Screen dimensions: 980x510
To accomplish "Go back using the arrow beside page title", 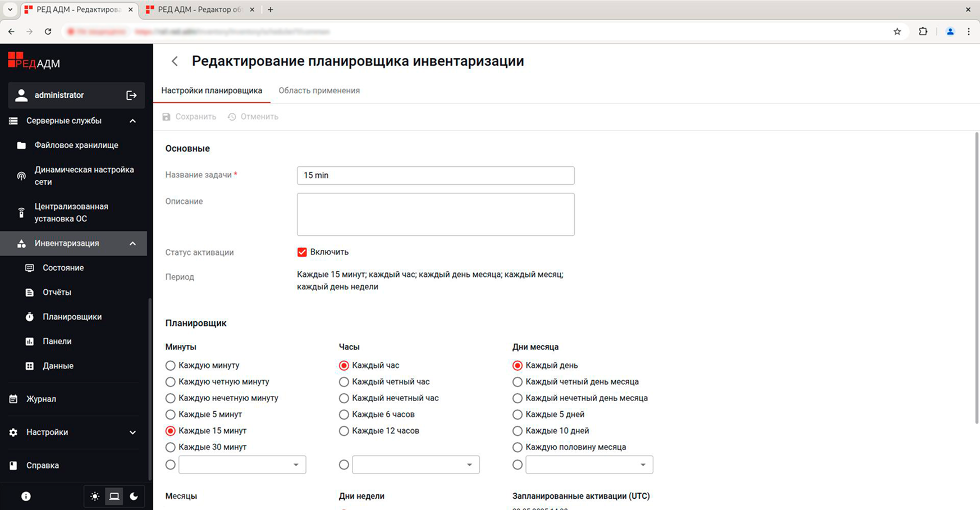I will (175, 61).
